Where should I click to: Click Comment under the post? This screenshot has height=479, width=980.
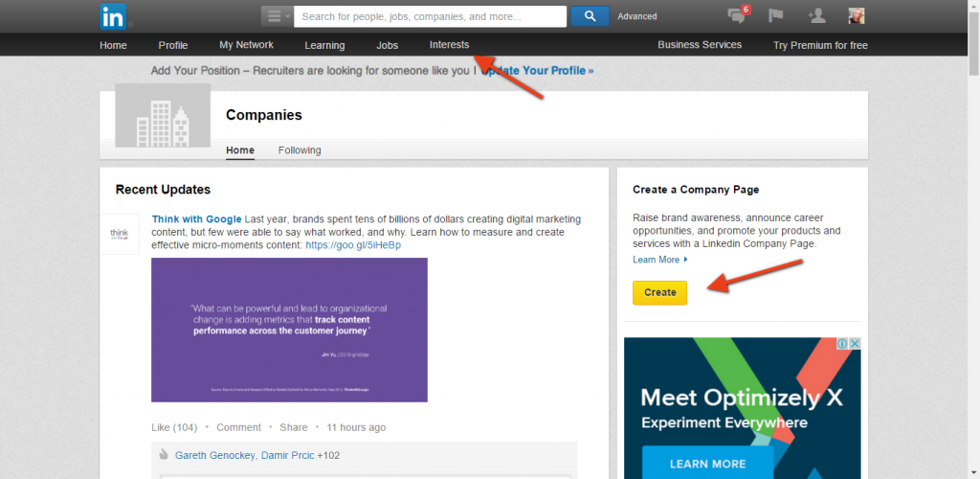pyautogui.click(x=238, y=427)
